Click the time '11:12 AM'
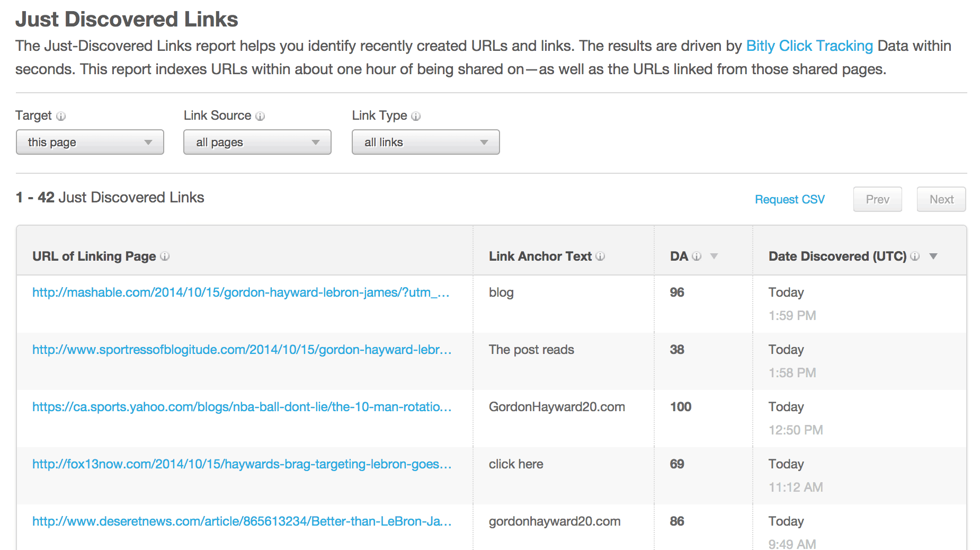 pyautogui.click(x=796, y=487)
